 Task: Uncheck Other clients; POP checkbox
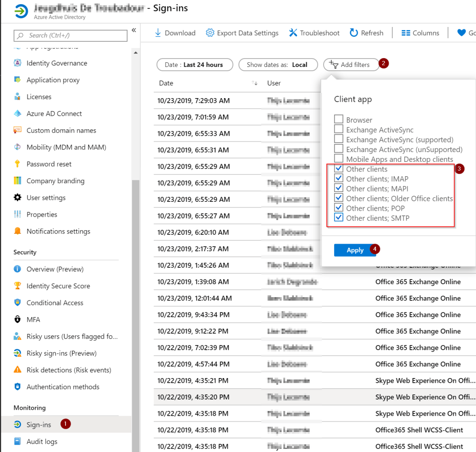pos(338,207)
